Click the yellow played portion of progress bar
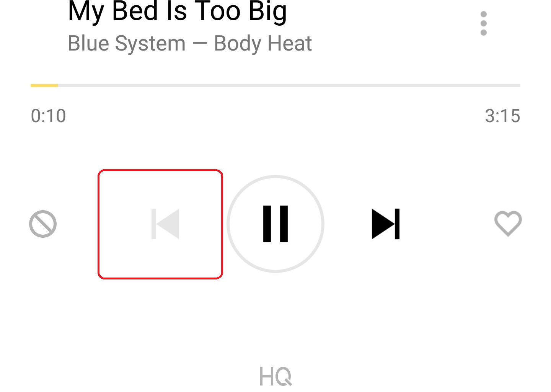551x392 pixels. (44, 86)
